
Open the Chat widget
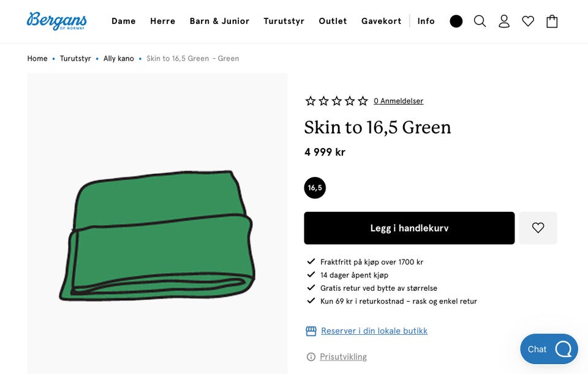pos(549,349)
